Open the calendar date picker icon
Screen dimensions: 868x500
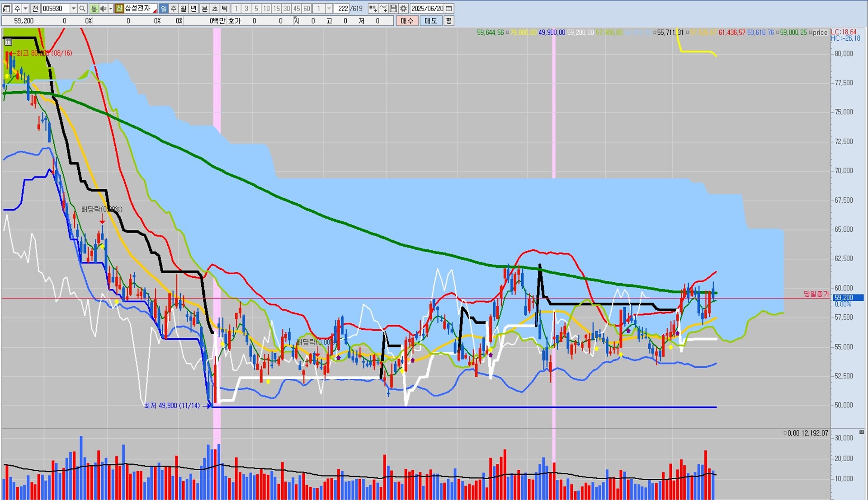(x=449, y=9)
